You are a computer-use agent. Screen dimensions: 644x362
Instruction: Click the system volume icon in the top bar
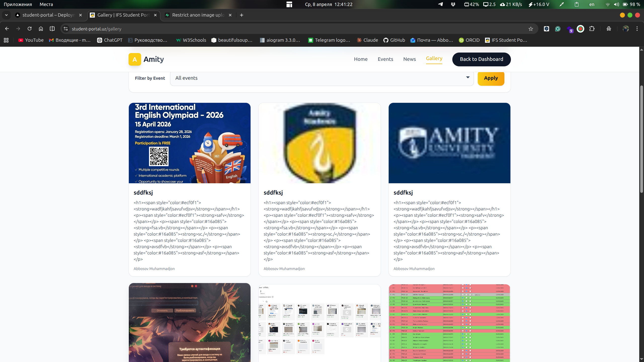click(x=616, y=4)
